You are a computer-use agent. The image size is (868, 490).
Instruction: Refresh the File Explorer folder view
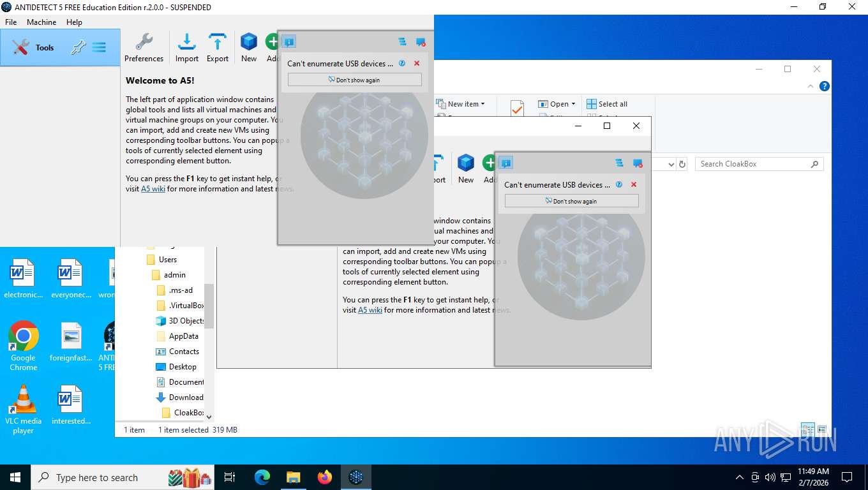pyautogui.click(x=682, y=165)
